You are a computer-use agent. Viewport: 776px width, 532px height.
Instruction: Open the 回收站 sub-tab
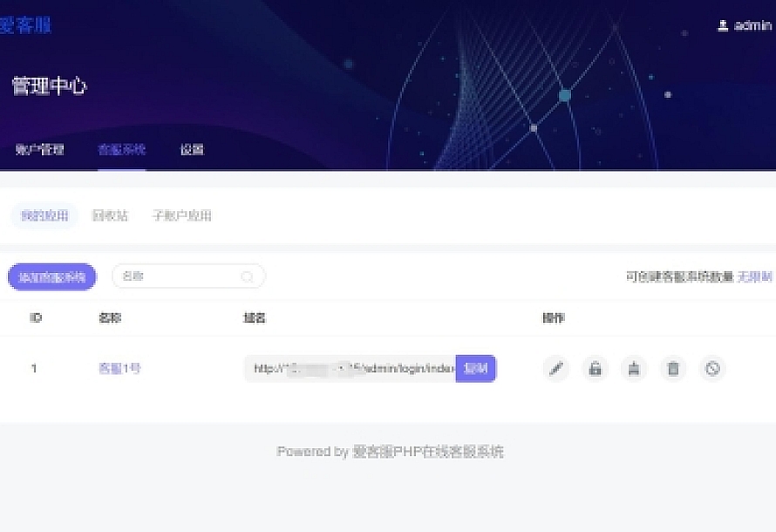pos(110,215)
